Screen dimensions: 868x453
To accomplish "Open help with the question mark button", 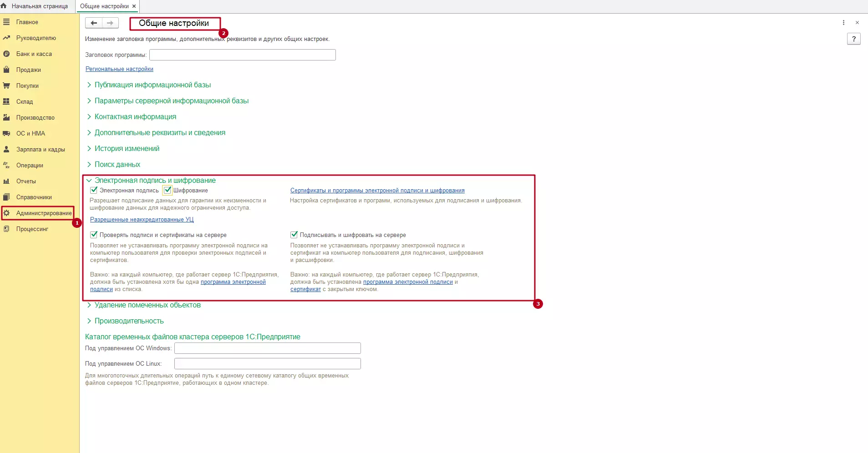I will (854, 39).
